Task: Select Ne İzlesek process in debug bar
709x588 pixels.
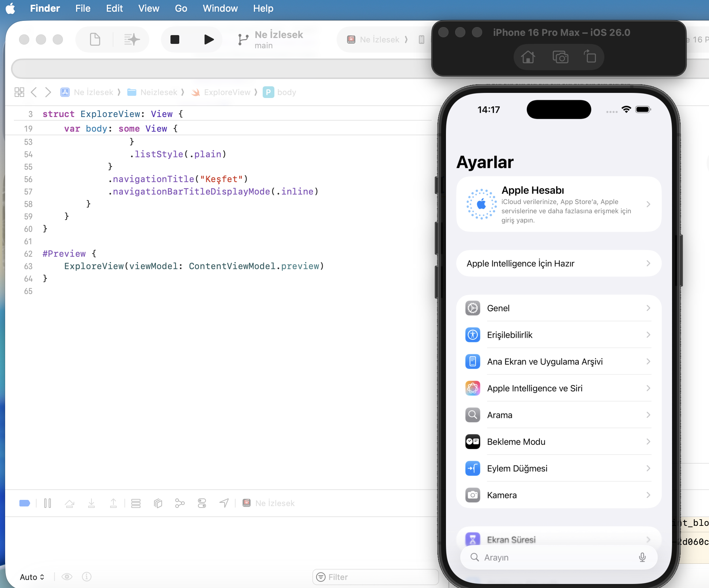Action: pyautogui.click(x=269, y=503)
